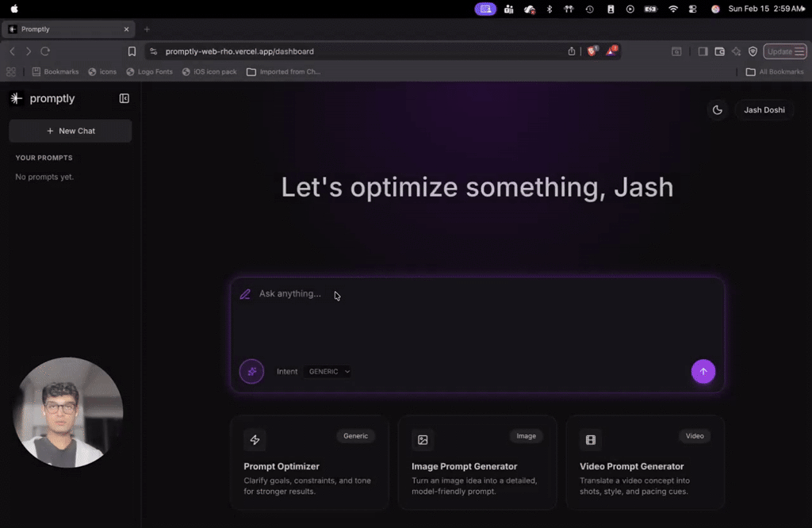The height and width of the screenshot is (528, 812).
Task: Click the promptly logo icon
Action: pyautogui.click(x=17, y=98)
